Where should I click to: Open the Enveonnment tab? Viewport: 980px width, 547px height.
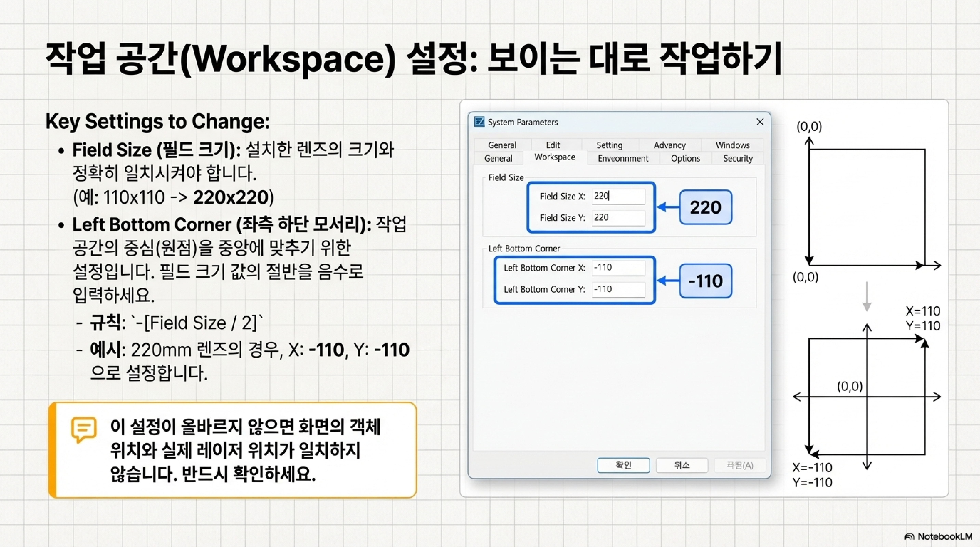coord(623,159)
